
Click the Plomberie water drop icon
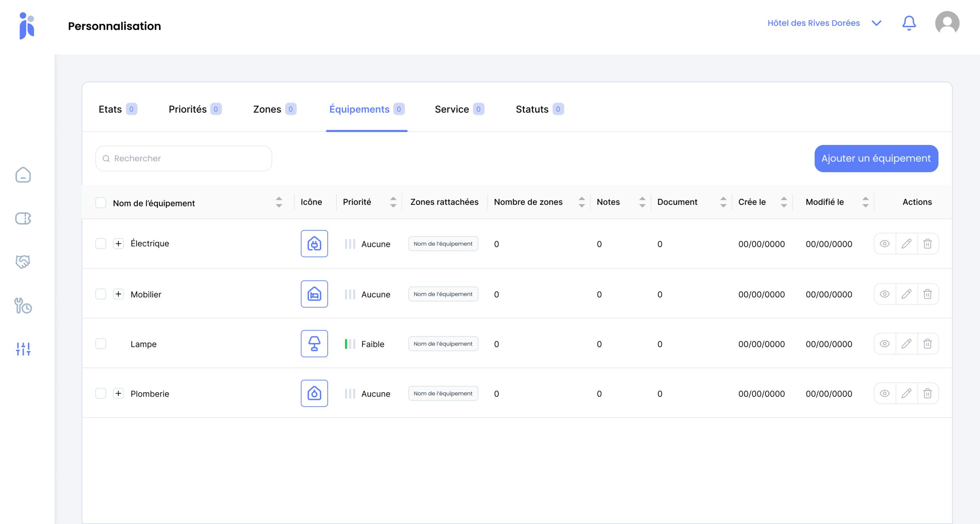coord(314,393)
